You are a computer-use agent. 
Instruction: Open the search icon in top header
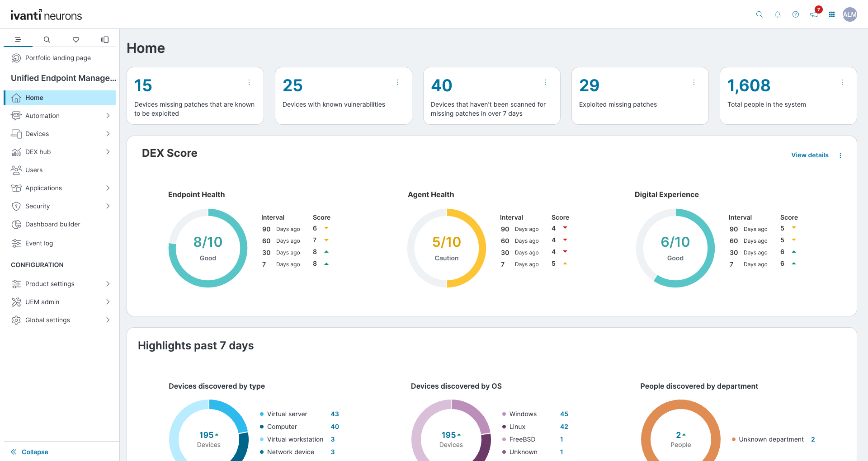pyautogui.click(x=759, y=14)
